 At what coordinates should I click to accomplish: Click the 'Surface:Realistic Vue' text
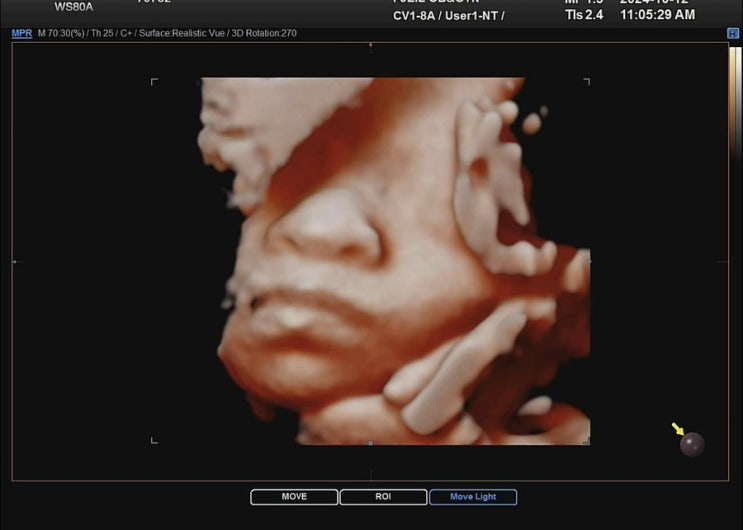click(x=181, y=33)
